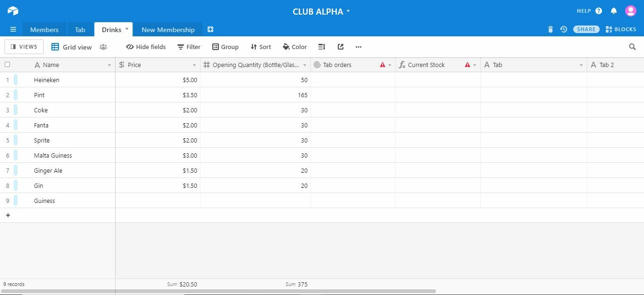Open the Sort options
644x295 pixels.
[260, 47]
